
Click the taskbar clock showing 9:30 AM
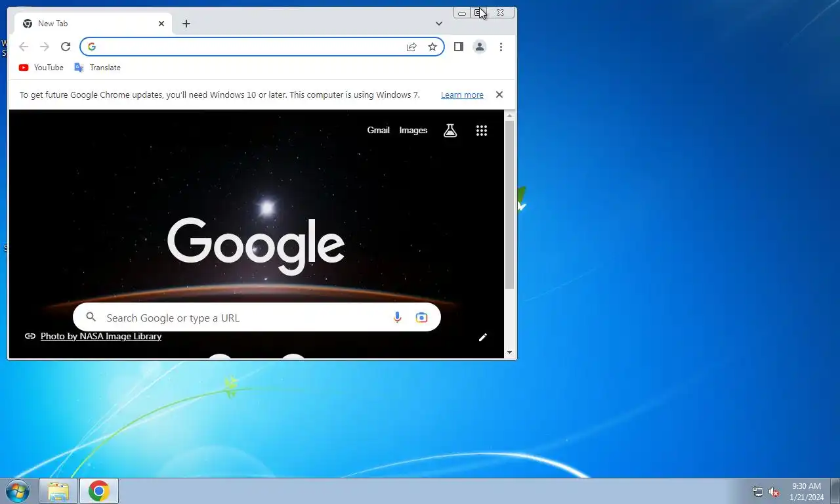tap(807, 492)
